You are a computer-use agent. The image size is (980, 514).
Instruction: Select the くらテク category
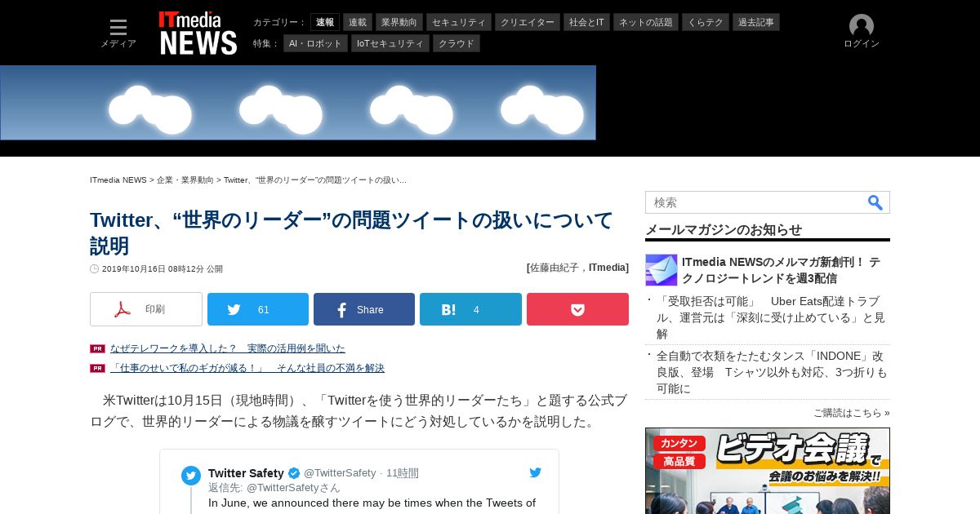[706, 22]
